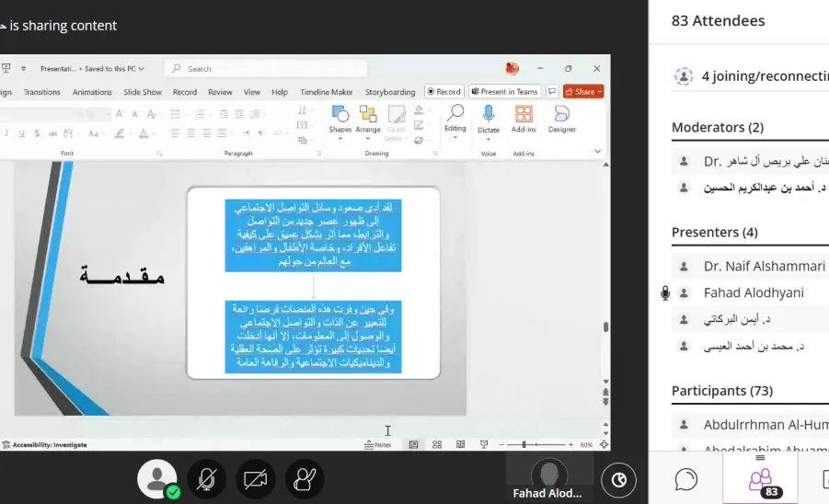The height and width of the screenshot is (504, 829).
Task: Start Dictate with the microphone icon
Action: coord(489,114)
